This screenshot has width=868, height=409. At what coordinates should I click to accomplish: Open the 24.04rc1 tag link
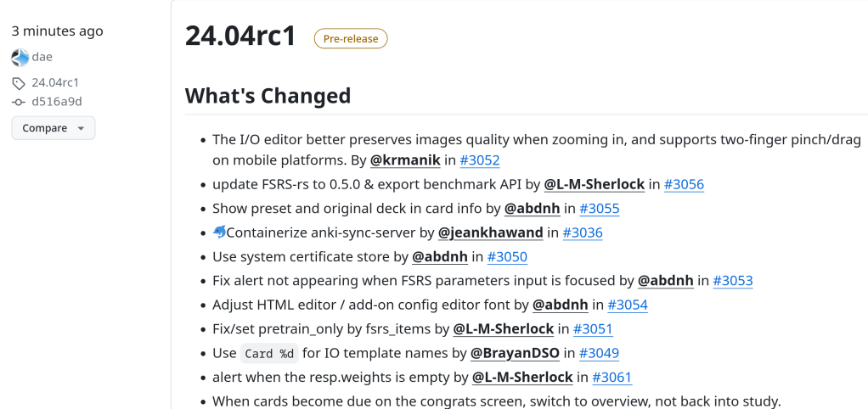55,83
